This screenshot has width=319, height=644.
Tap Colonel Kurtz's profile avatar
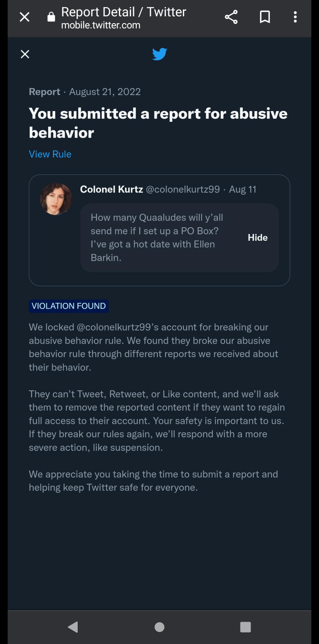(x=56, y=199)
